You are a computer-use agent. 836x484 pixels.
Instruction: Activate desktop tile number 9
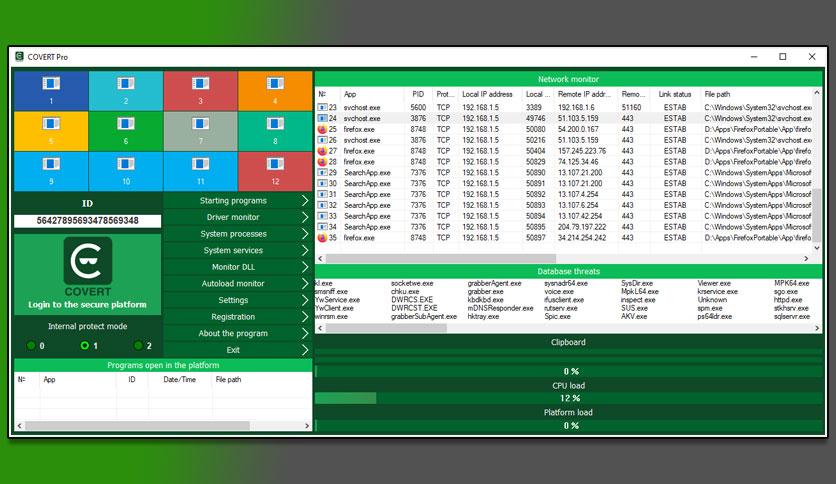51,171
